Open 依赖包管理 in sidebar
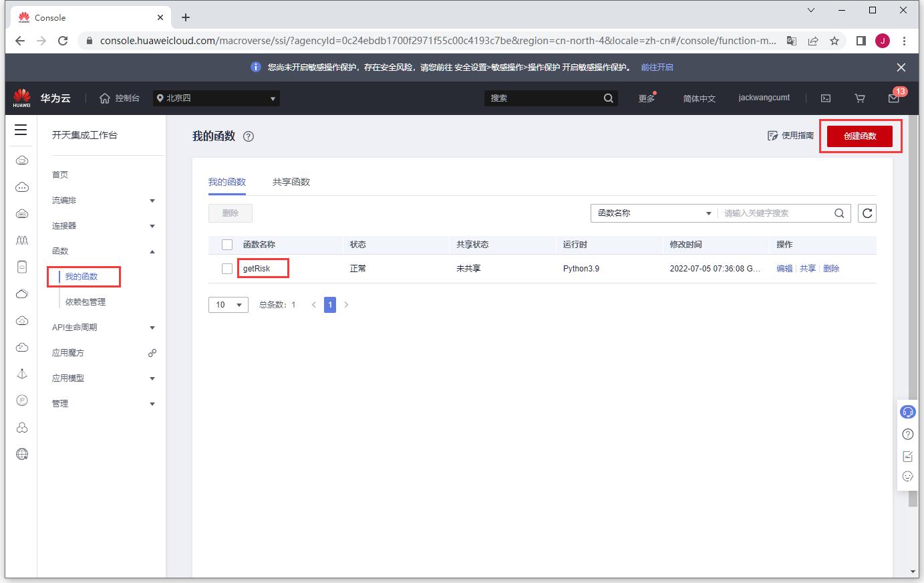Image resolution: width=924 pixels, height=583 pixels. tap(86, 302)
